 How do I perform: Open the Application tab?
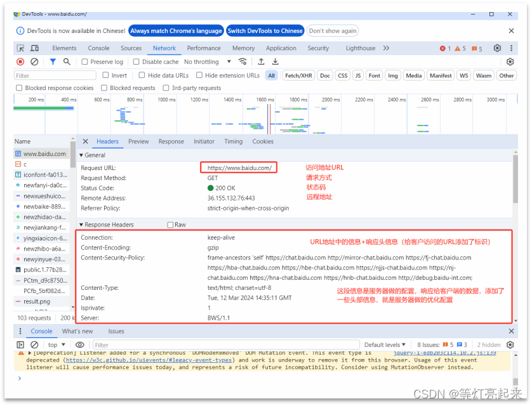click(281, 48)
